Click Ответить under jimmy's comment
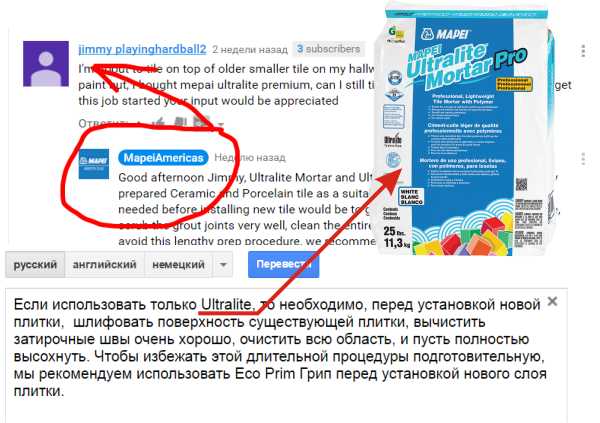 click(103, 123)
